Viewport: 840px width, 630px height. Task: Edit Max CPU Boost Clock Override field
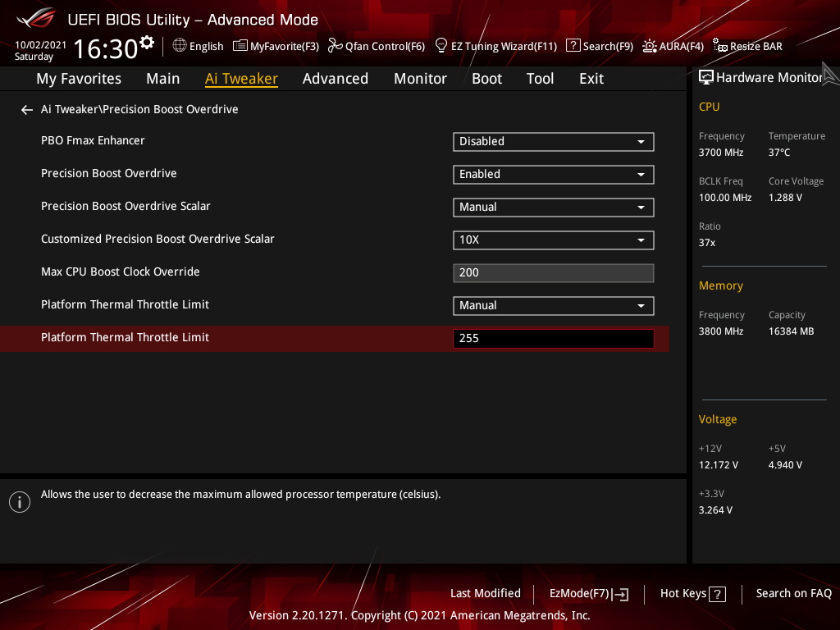(x=554, y=273)
